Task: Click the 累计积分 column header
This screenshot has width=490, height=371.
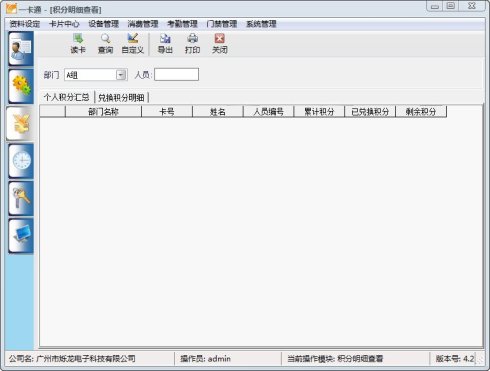Action: point(319,112)
